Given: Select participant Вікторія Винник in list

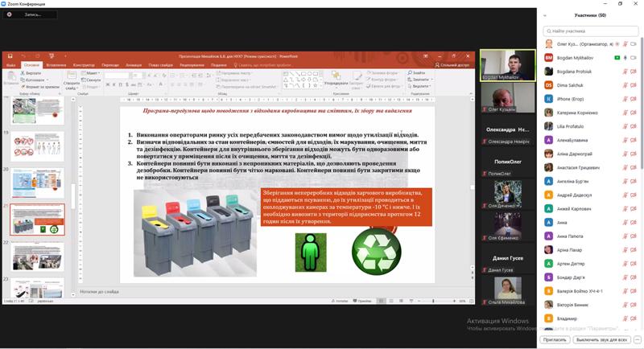Looking at the screenshot, I should click(x=591, y=305).
